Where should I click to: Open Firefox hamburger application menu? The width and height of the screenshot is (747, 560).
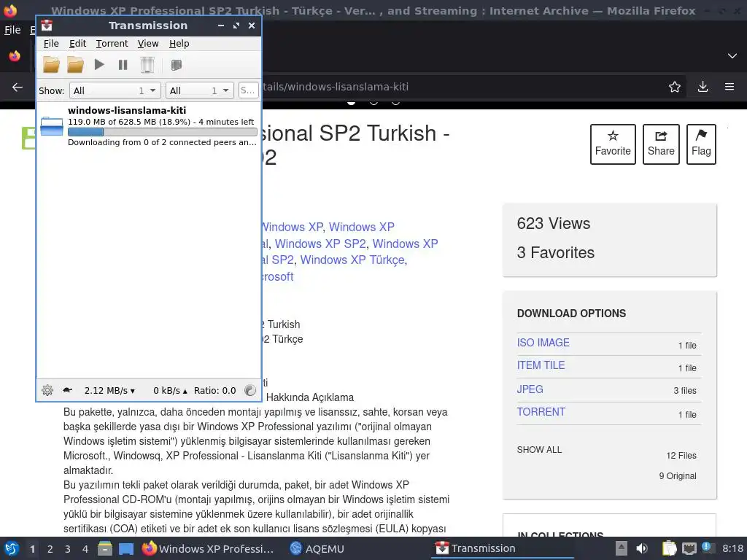pyautogui.click(x=729, y=87)
